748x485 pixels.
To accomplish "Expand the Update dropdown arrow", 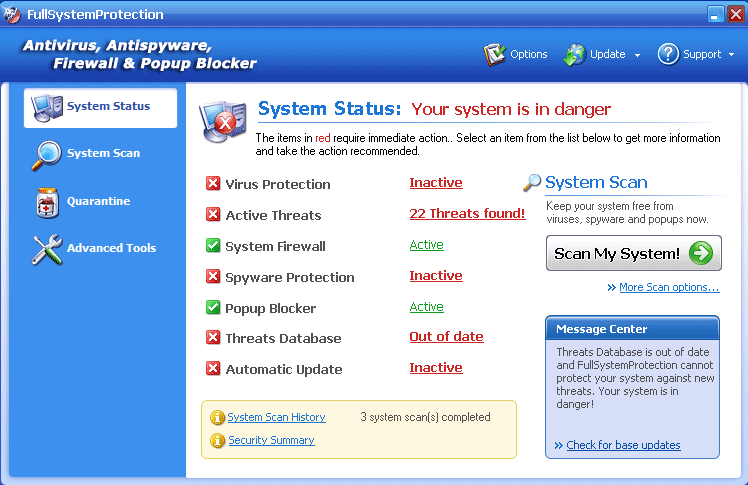I will [637, 55].
